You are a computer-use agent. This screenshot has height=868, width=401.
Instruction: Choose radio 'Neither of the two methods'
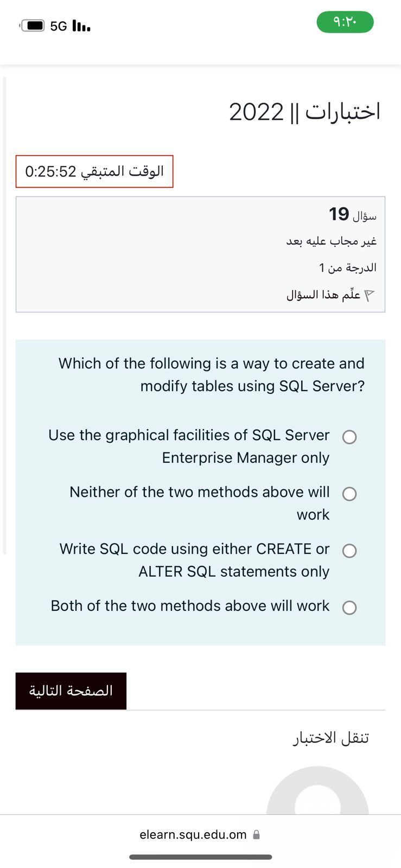[x=349, y=494]
